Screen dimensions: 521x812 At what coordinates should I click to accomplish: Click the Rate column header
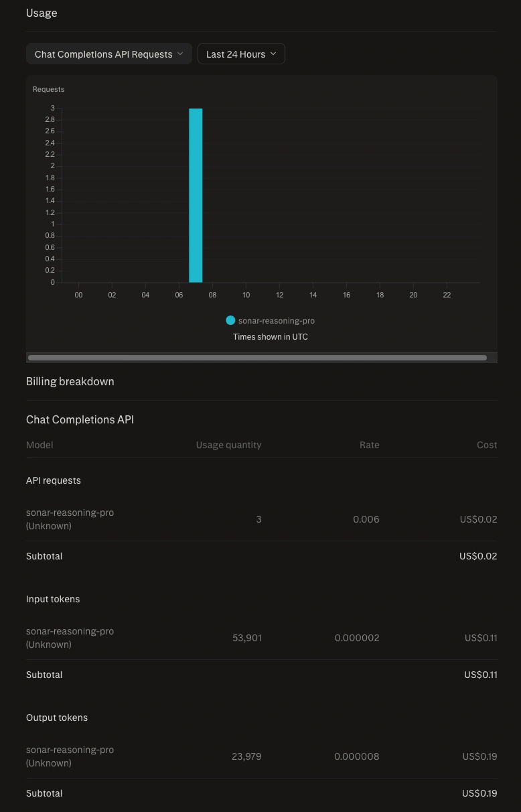coord(369,445)
